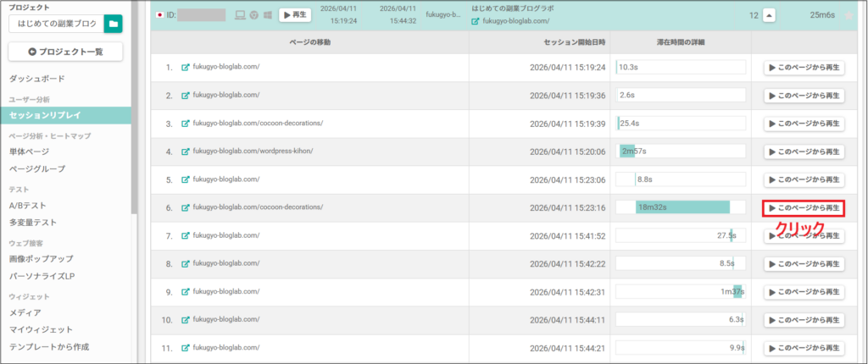The height and width of the screenshot is (364, 868).
Task: Click the green project folder icon
Action: point(113,24)
